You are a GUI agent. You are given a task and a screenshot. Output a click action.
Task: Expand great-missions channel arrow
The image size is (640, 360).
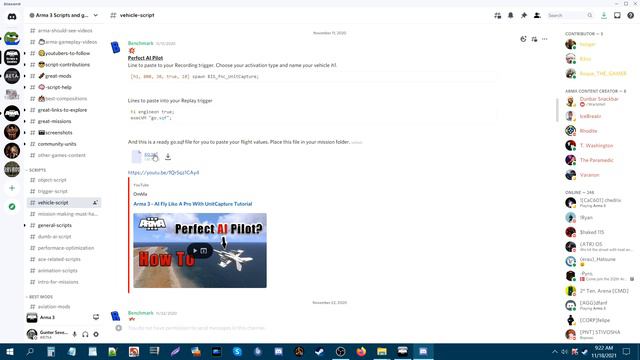click(x=25, y=122)
